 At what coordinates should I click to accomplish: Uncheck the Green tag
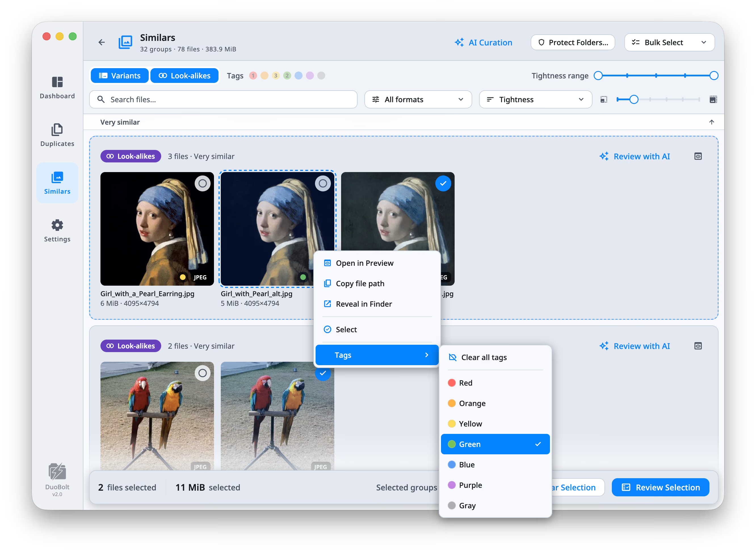495,444
